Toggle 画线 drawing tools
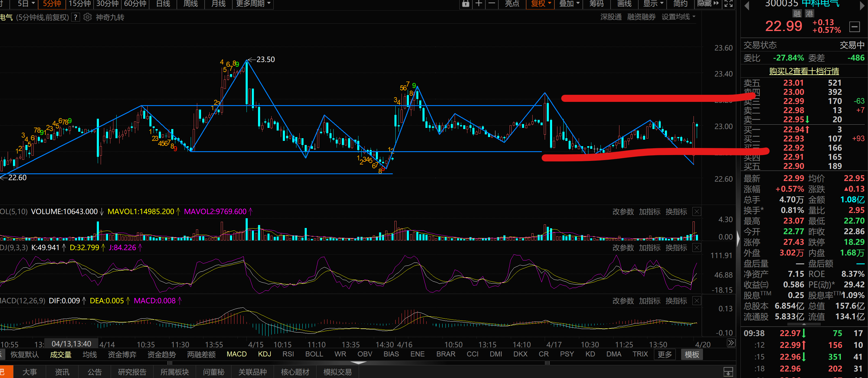 [x=624, y=4]
